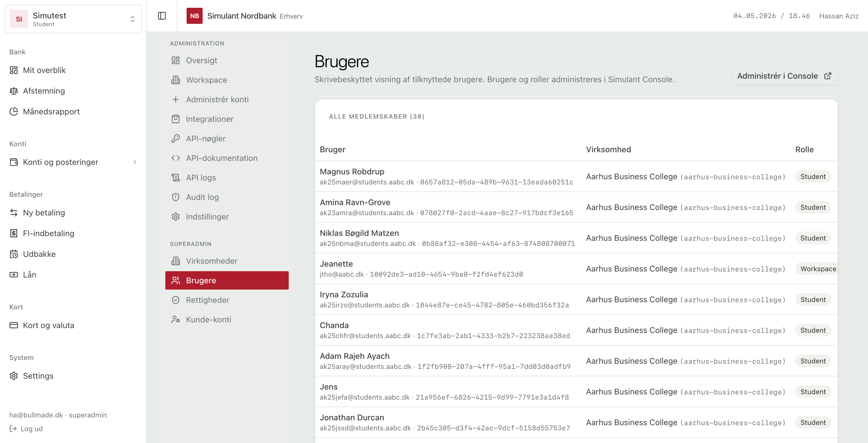Open API-dokumentation page

(x=227, y=158)
